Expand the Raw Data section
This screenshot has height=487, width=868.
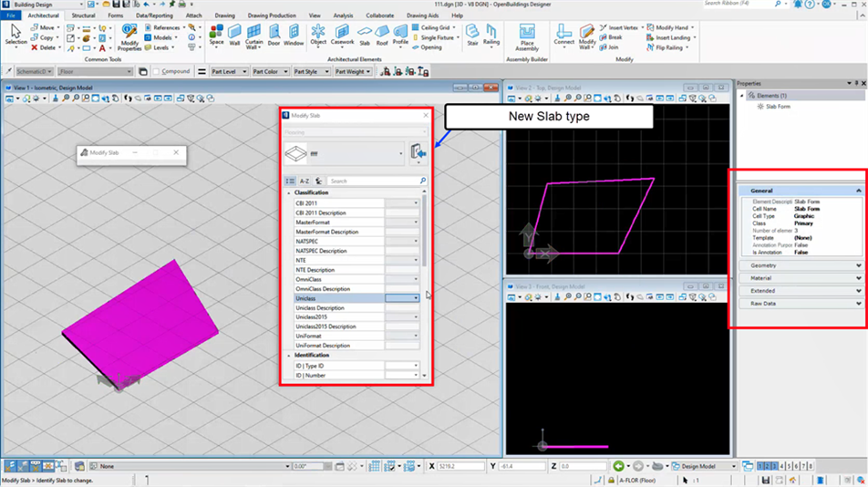pos(801,304)
